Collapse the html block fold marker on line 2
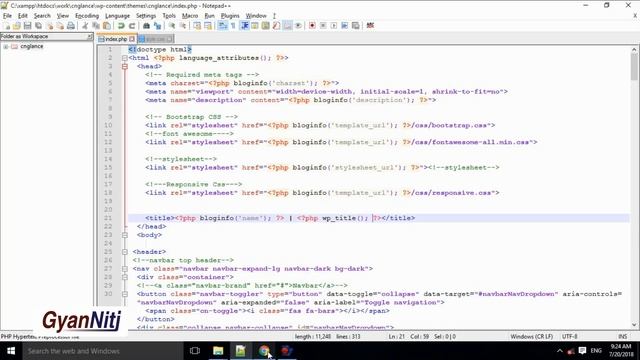 click(125, 58)
